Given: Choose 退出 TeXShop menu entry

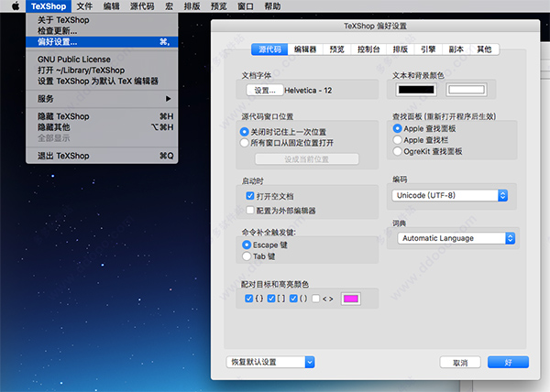Looking at the screenshot, I should point(102,156).
